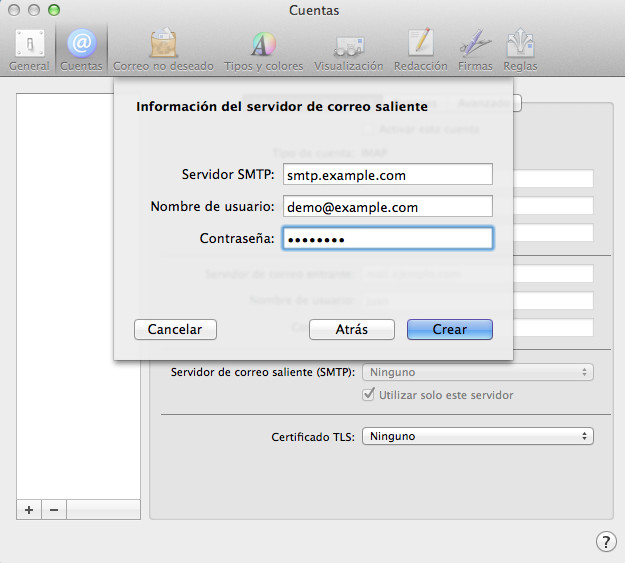This screenshot has height=563, width=625.
Task: Open the Firmas signatures pane
Action: (x=474, y=49)
